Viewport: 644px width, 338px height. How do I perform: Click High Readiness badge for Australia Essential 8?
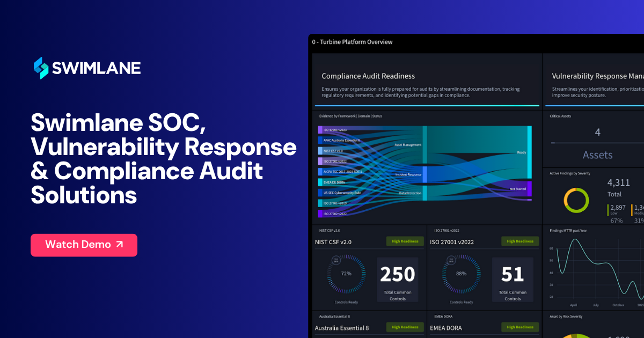click(x=405, y=327)
